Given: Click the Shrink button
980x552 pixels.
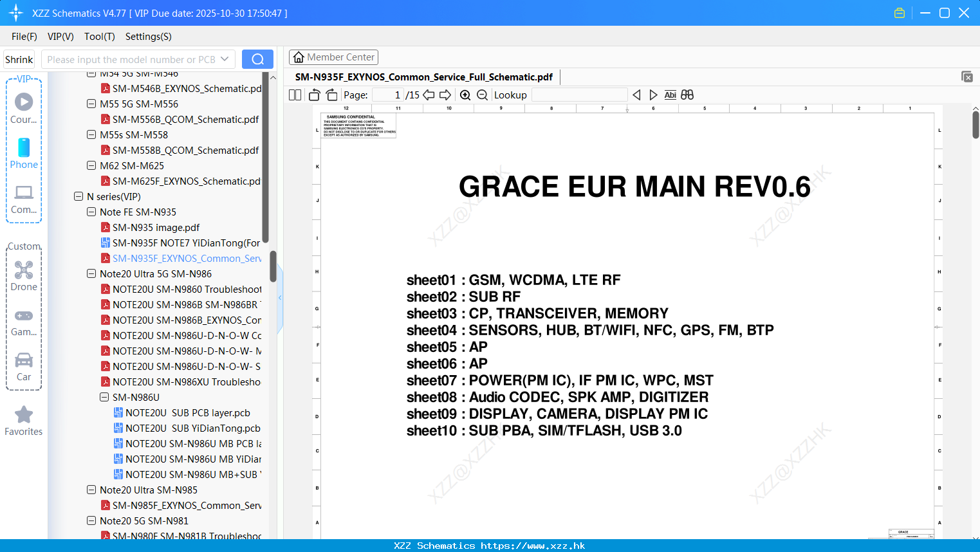Looking at the screenshot, I should pos(19,59).
